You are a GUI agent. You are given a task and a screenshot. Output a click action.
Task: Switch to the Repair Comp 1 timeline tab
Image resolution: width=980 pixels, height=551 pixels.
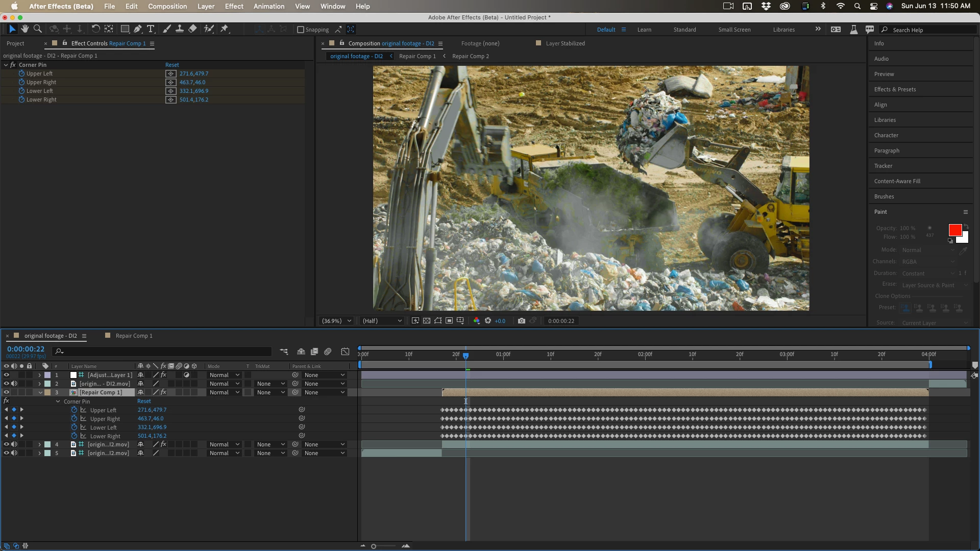(134, 336)
